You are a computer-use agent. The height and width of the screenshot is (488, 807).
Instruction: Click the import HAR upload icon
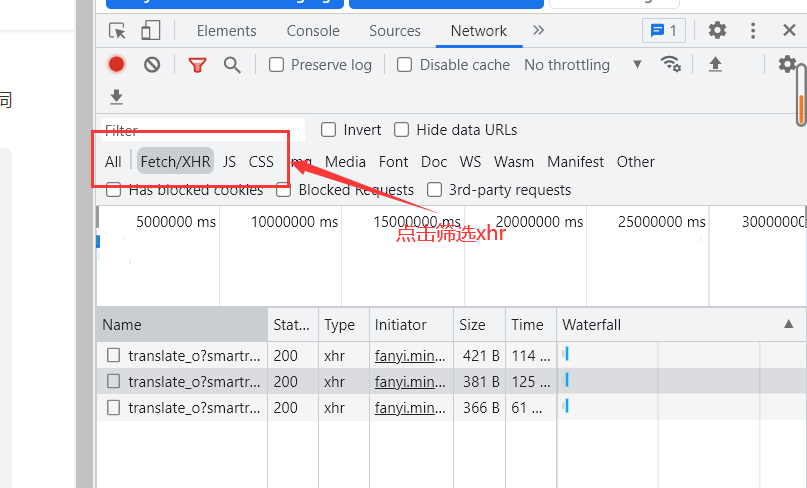click(x=715, y=65)
